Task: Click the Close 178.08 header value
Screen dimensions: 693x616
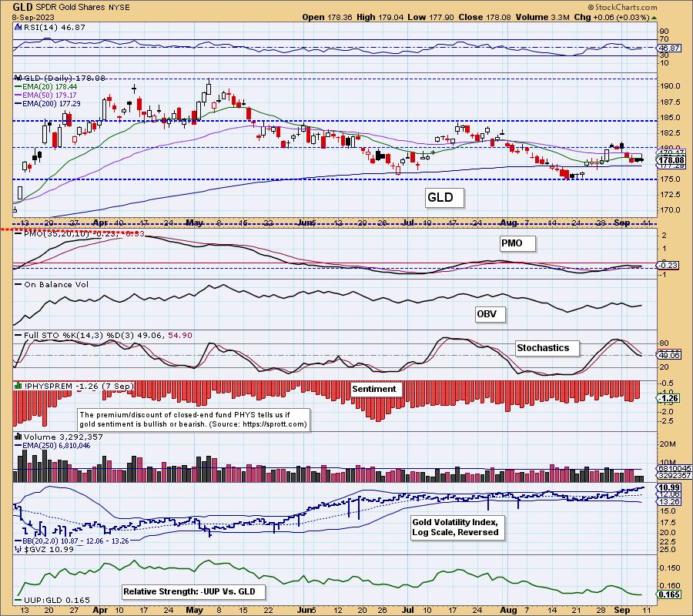Action: [485, 17]
